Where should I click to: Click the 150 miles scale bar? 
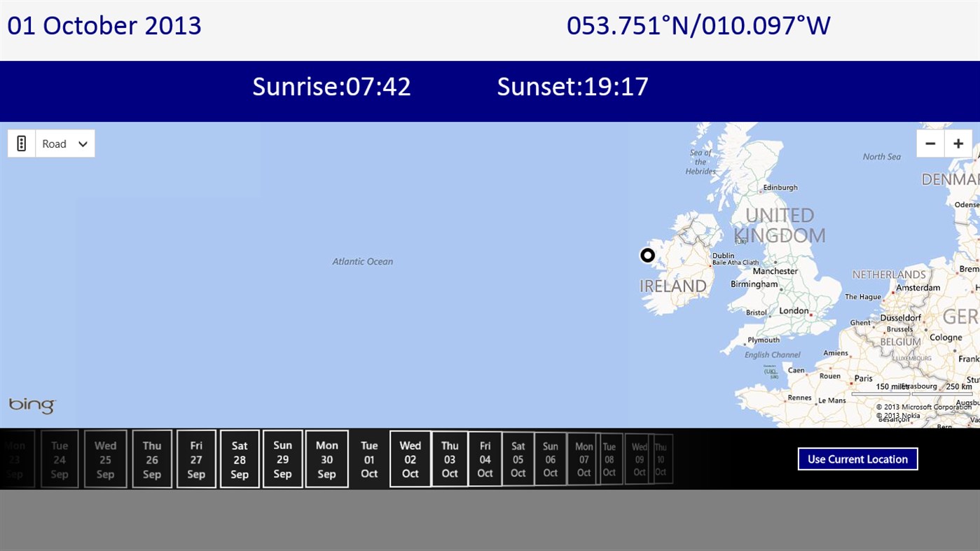(x=892, y=386)
